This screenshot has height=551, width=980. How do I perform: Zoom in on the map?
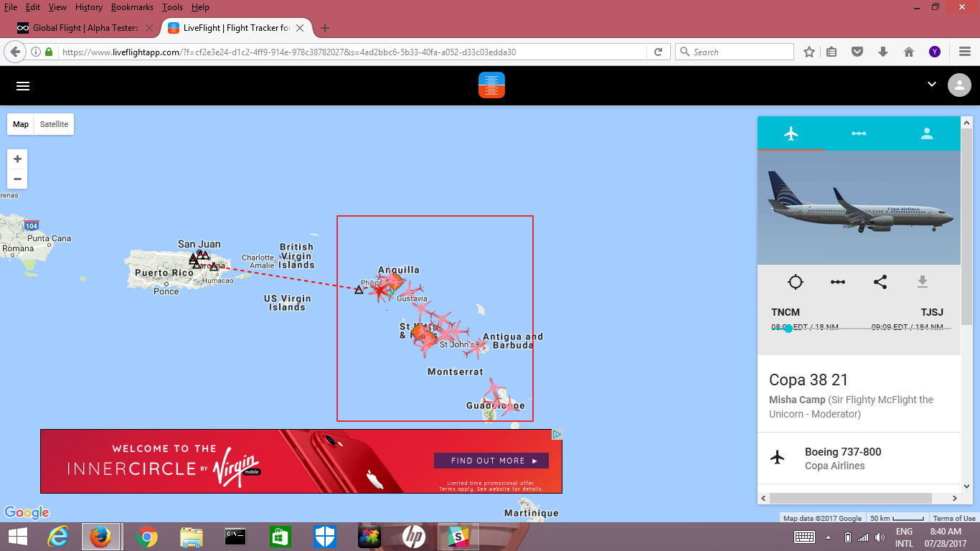click(18, 159)
